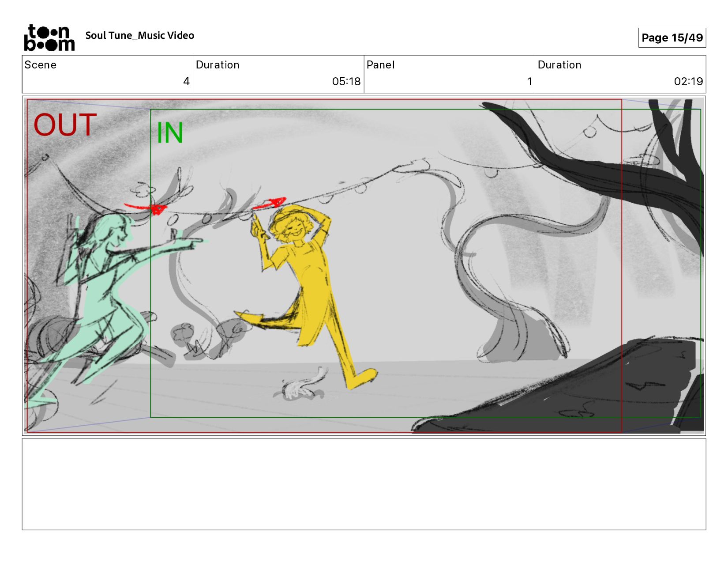Screen dimensions: 728x563
Task: Click the empty notes box below the panel
Action: [364, 484]
